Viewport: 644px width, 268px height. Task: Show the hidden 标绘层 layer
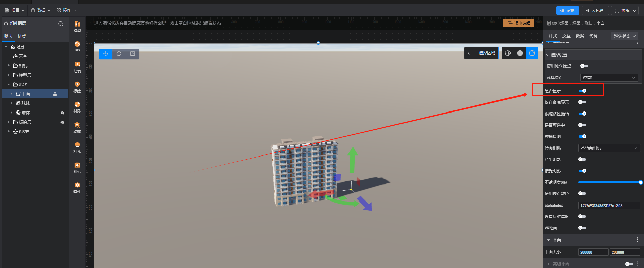62,122
